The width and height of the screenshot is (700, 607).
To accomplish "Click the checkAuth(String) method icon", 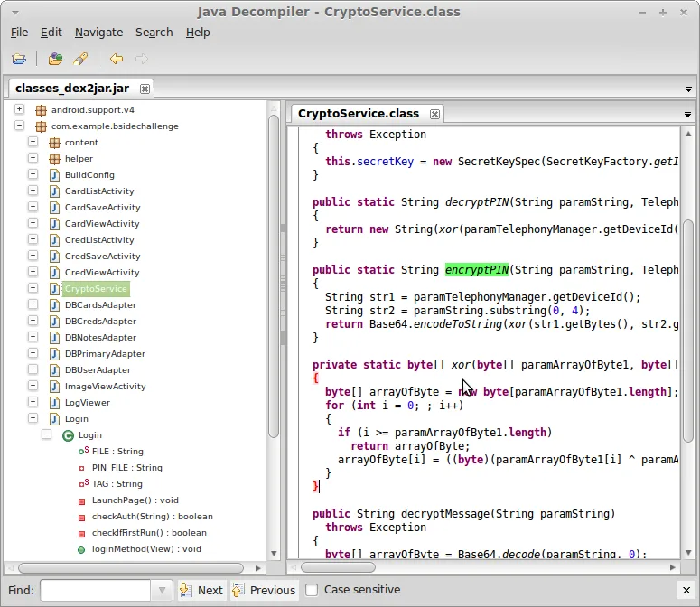I will pyautogui.click(x=81, y=518).
